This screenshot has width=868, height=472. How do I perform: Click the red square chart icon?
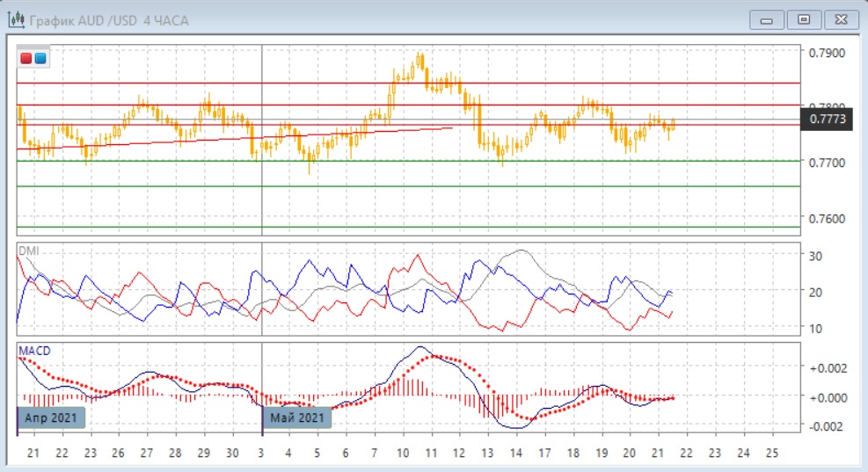coord(26,58)
